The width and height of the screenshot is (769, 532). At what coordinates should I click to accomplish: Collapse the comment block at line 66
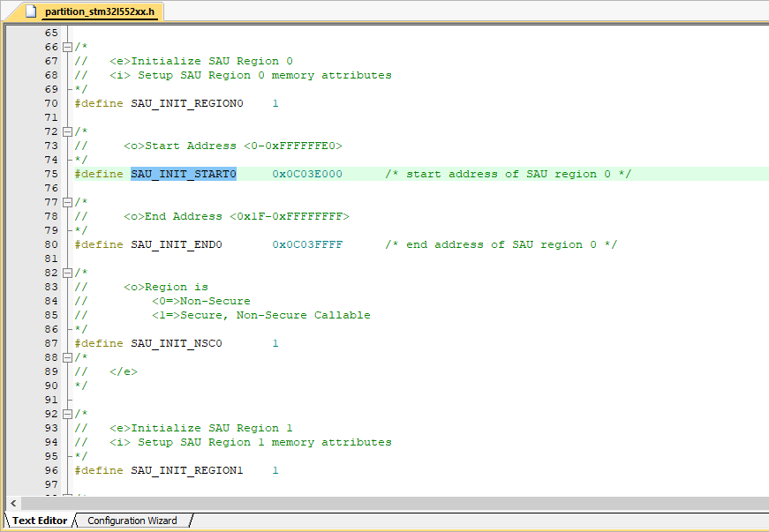(x=68, y=47)
